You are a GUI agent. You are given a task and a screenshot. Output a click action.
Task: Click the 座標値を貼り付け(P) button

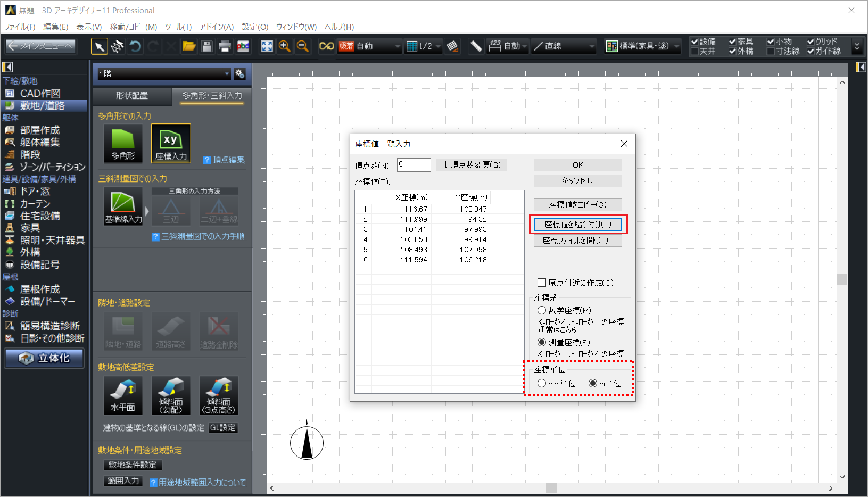pos(578,225)
